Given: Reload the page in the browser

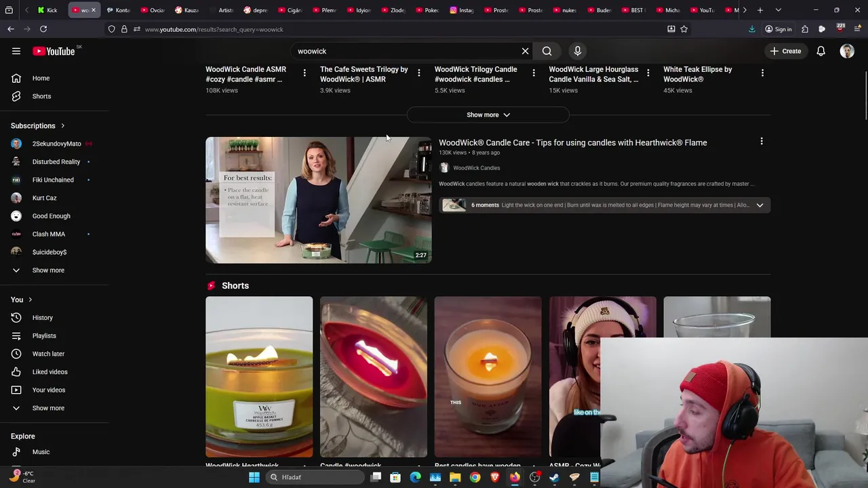Looking at the screenshot, I should (x=43, y=29).
